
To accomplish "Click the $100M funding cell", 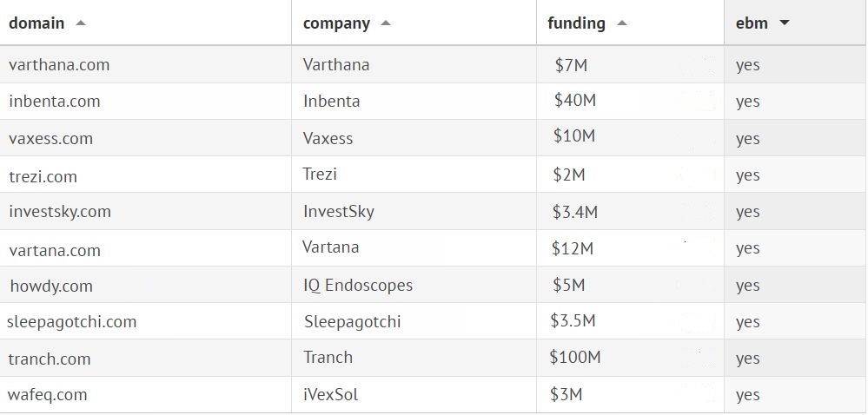I will pos(574,357).
